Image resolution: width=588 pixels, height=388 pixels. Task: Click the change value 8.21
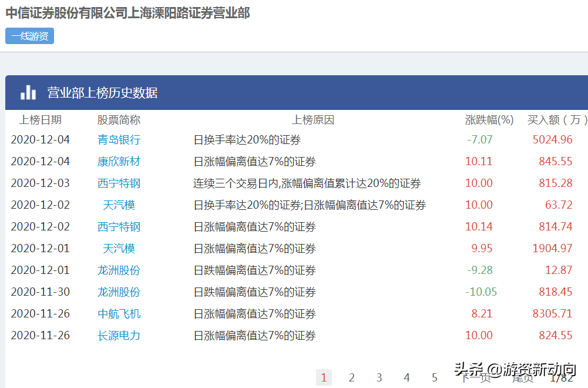coord(482,314)
